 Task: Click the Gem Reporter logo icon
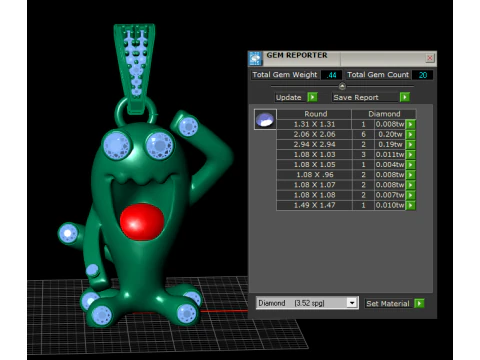pyautogui.click(x=255, y=59)
